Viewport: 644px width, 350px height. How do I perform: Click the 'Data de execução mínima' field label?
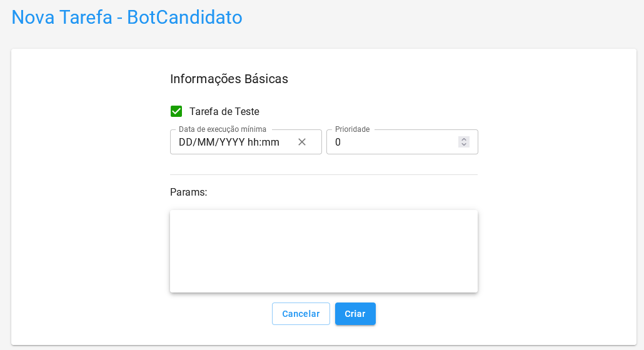223,129
